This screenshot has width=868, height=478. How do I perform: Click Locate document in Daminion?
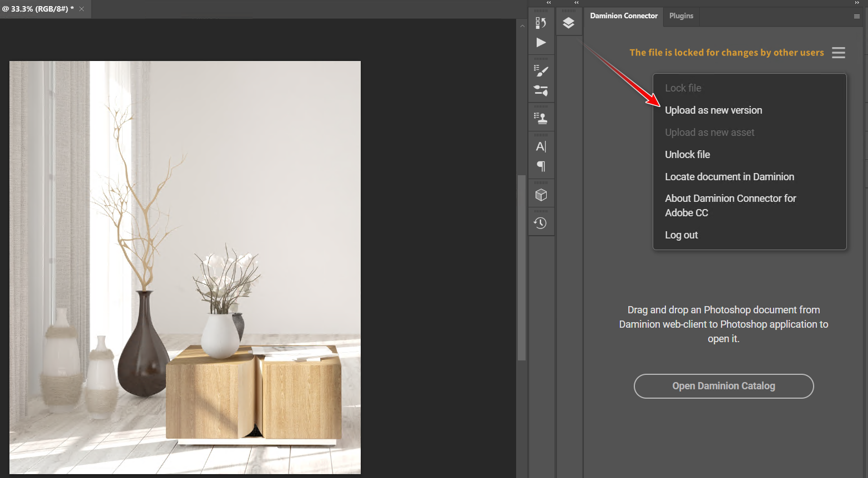coord(729,177)
